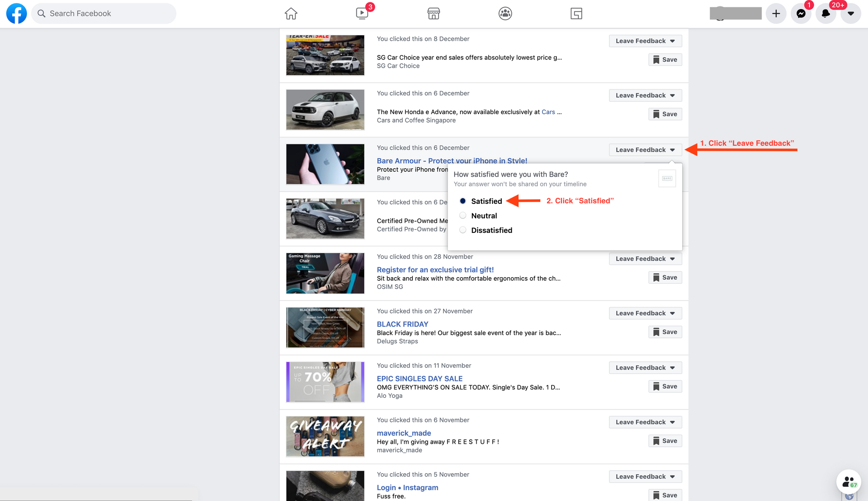Open the account dropdown arrow
The height and width of the screenshot is (501, 868).
[x=851, y=13]
